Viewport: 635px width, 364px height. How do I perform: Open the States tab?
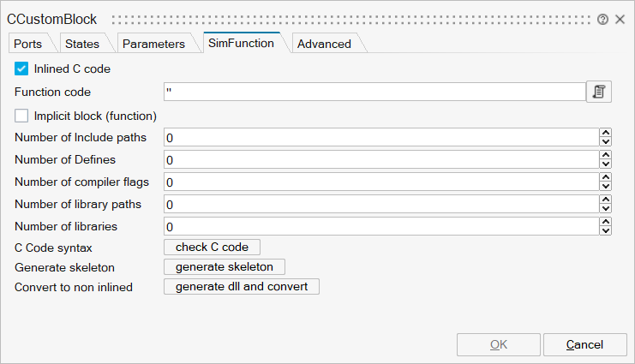pos(82,44)
